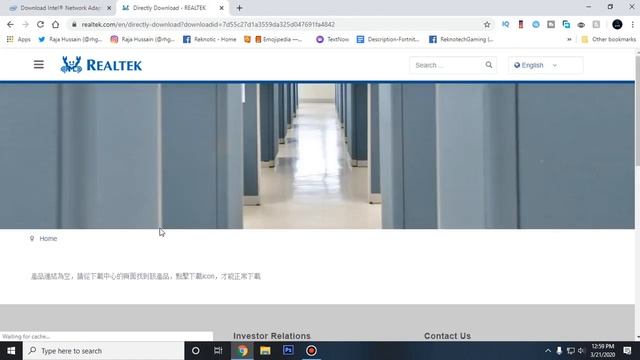This screenshot has height=360, width=640.
Task: Expand hidden bookmarks chevron
Action: tap(569, 39)
